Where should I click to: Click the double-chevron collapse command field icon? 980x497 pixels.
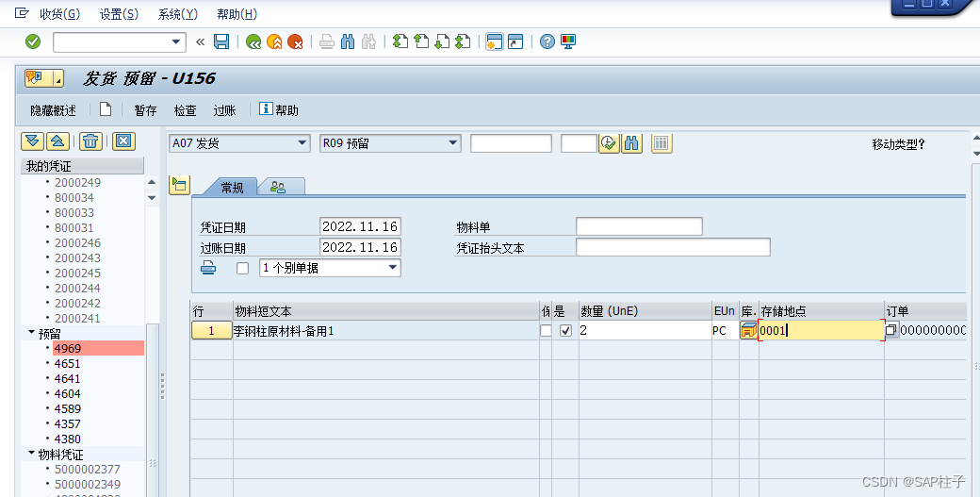tap(200, 41)
